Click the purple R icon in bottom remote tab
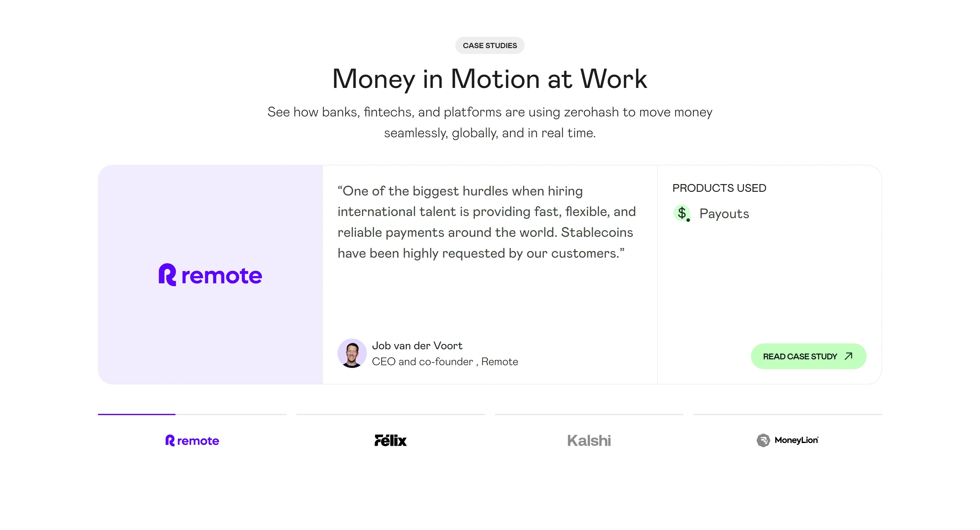The height and width of the screenshot is (530, 980). point(170,441)
